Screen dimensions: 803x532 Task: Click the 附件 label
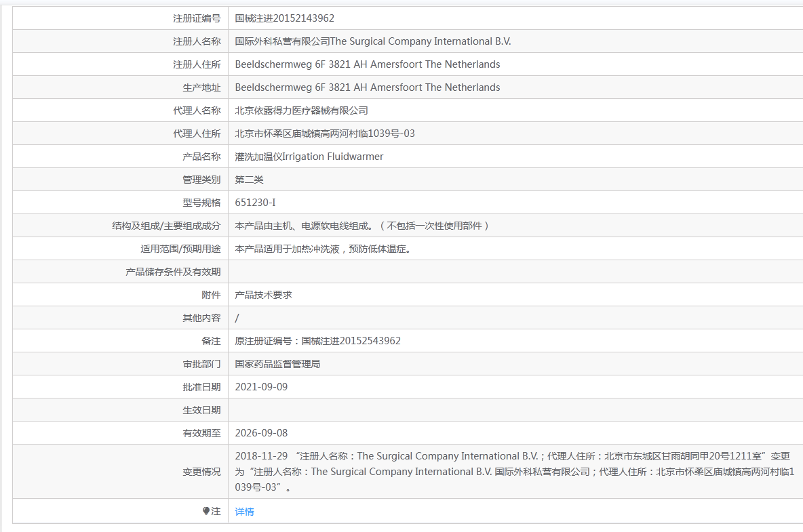point(211,295)
